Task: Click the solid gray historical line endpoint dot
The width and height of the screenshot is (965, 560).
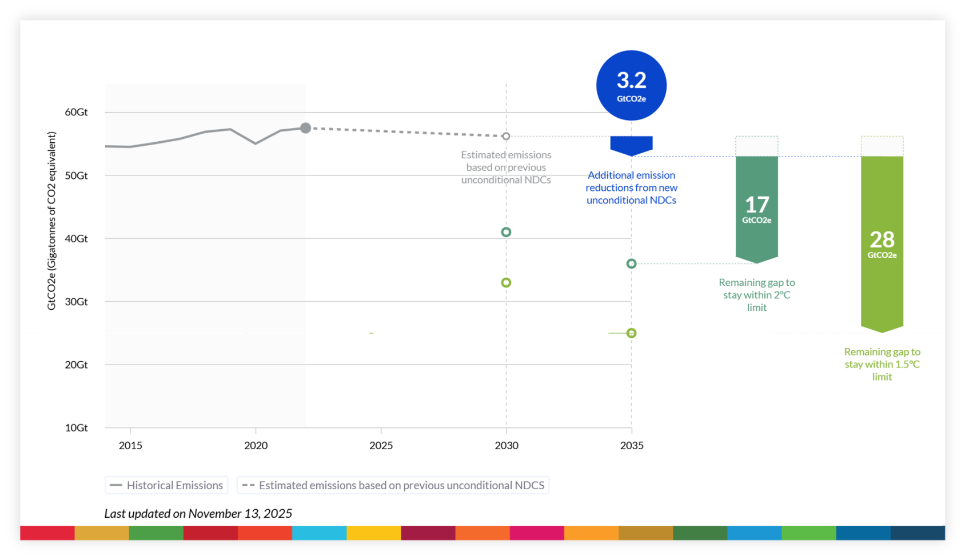Action: pos(306,128)
